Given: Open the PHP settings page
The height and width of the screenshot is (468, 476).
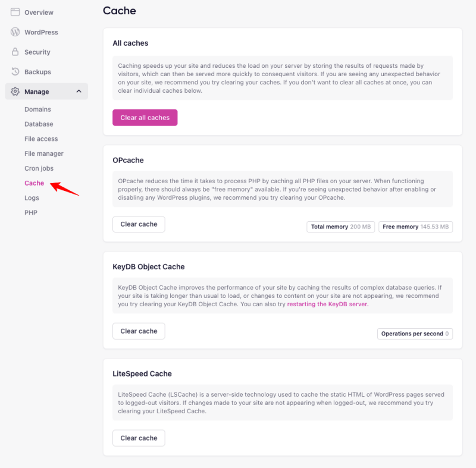Looking at the screenshot, I should 32,212.
